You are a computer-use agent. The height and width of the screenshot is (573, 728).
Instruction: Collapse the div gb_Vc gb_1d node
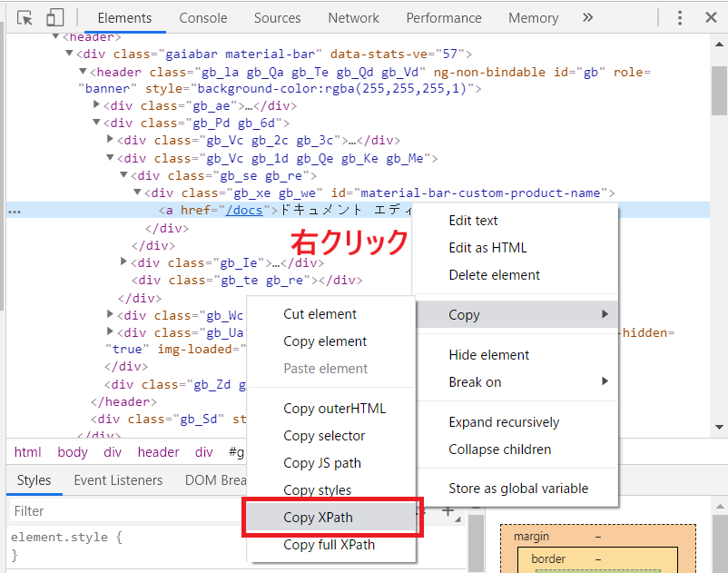pyautogui.click(x=110, y=157)
